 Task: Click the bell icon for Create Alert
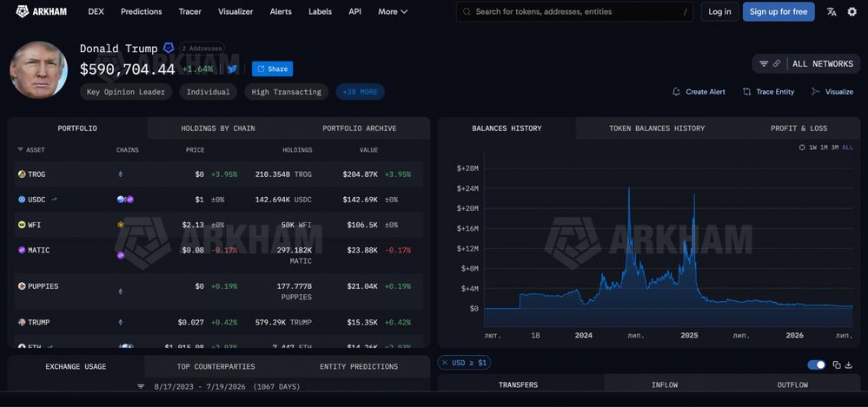click(676, 92)
